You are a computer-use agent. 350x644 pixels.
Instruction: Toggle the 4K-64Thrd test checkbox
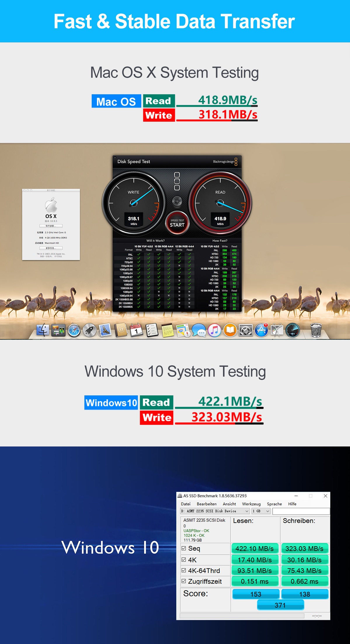point(184,570)
